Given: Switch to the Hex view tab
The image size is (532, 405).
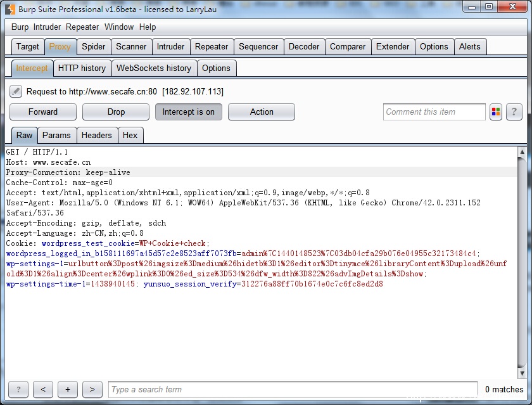Looking at the screenshot, I should 130,135.
